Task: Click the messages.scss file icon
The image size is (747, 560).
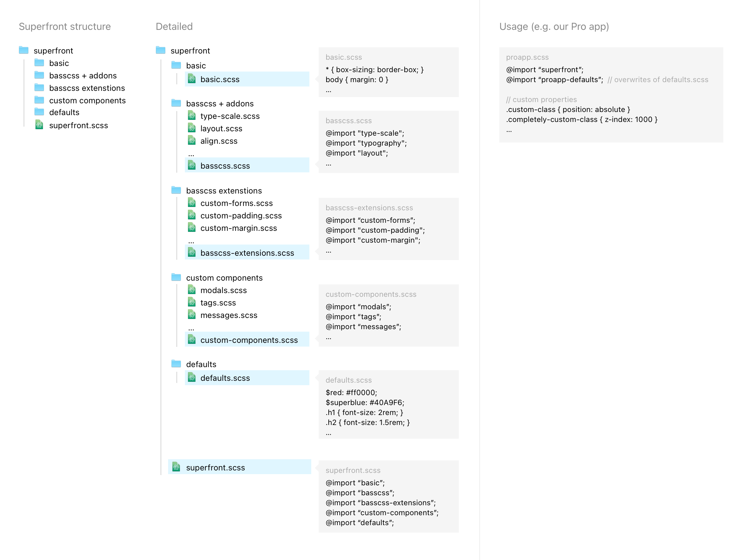Action: coord(191,315)
